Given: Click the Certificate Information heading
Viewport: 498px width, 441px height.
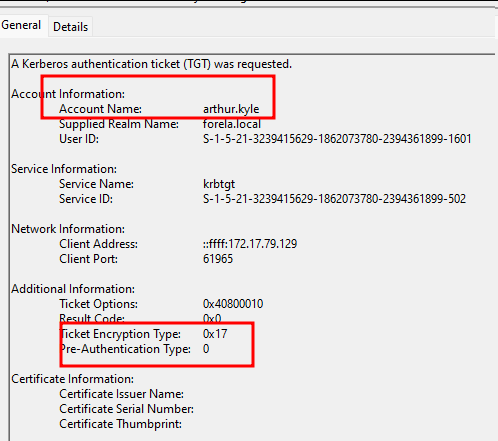Looking at the screenshot, I should pos(72,379).
